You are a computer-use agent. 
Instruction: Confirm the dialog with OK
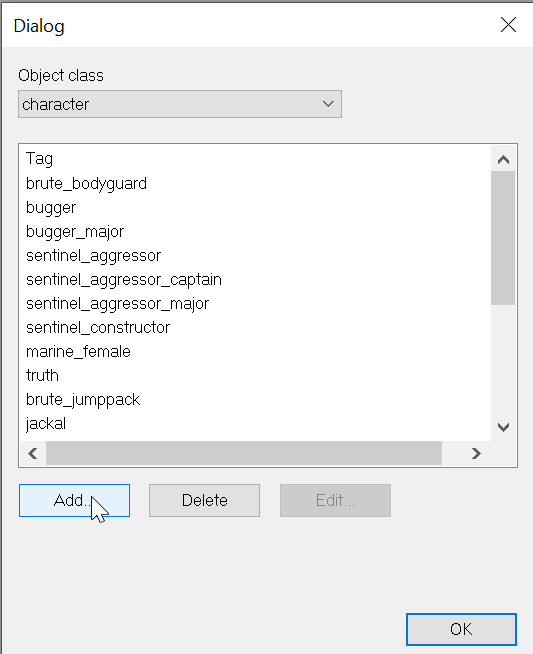click(461, 629)
